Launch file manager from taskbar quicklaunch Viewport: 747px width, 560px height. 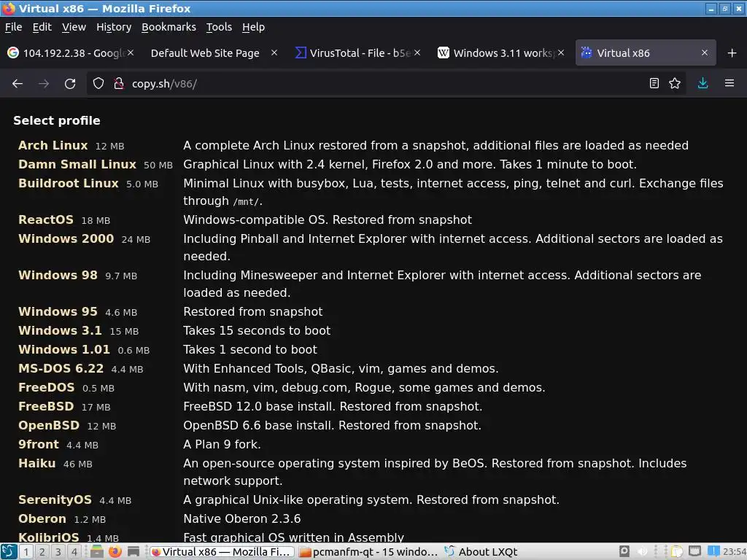coord(97,551)
